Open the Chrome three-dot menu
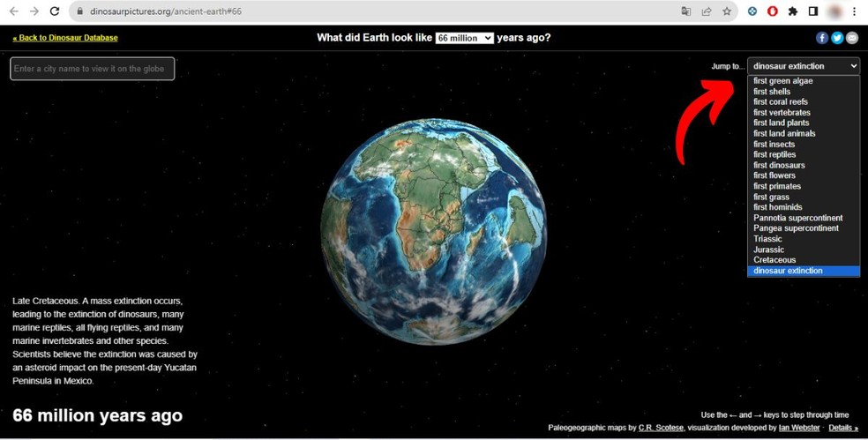The height and width of the screenshot is (440, 868). 855,11
